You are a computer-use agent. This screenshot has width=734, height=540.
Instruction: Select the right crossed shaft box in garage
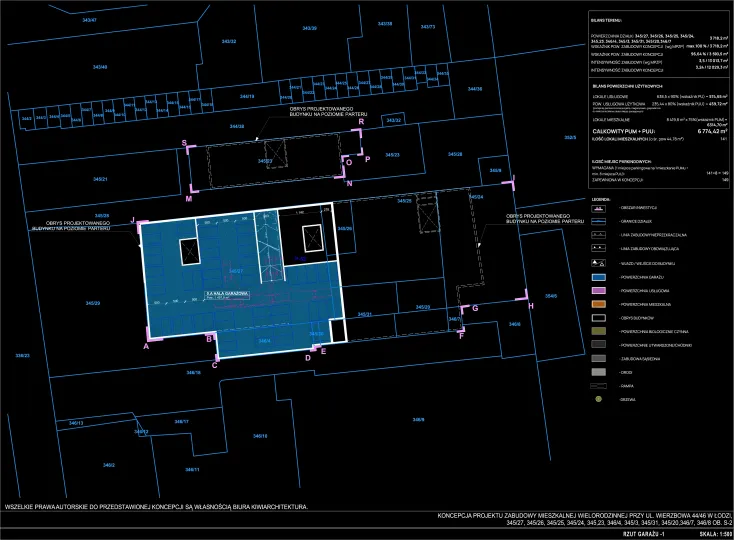click(311, 240)
